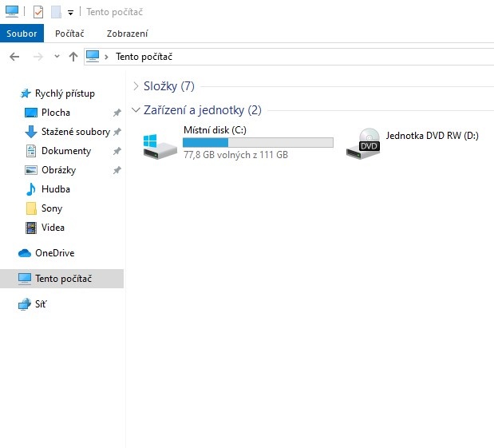
Task: Click the New folder quick access icon
Action: click(56, 12)
